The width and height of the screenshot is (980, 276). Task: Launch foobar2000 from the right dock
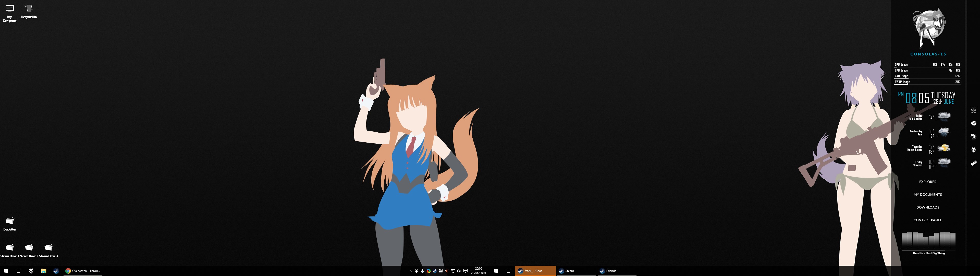[x=974, y=150]
